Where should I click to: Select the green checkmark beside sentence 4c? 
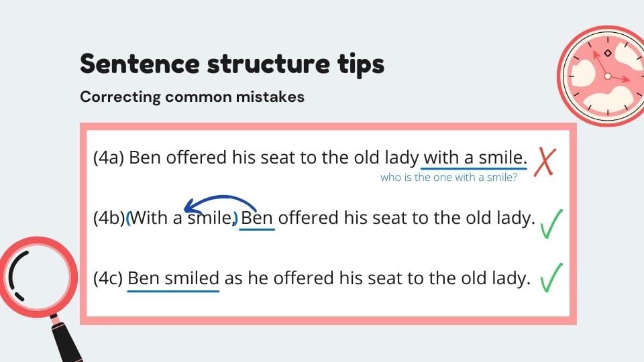point(551,278)
